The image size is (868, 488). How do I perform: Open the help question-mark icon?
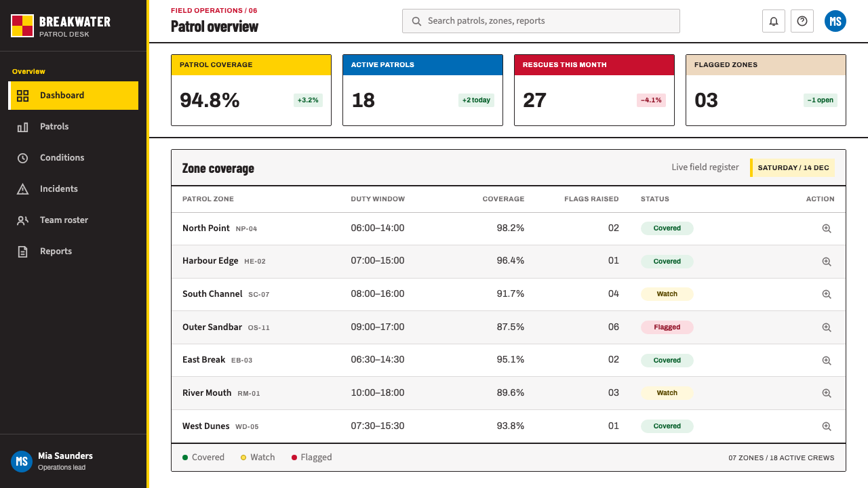[802, 21]
